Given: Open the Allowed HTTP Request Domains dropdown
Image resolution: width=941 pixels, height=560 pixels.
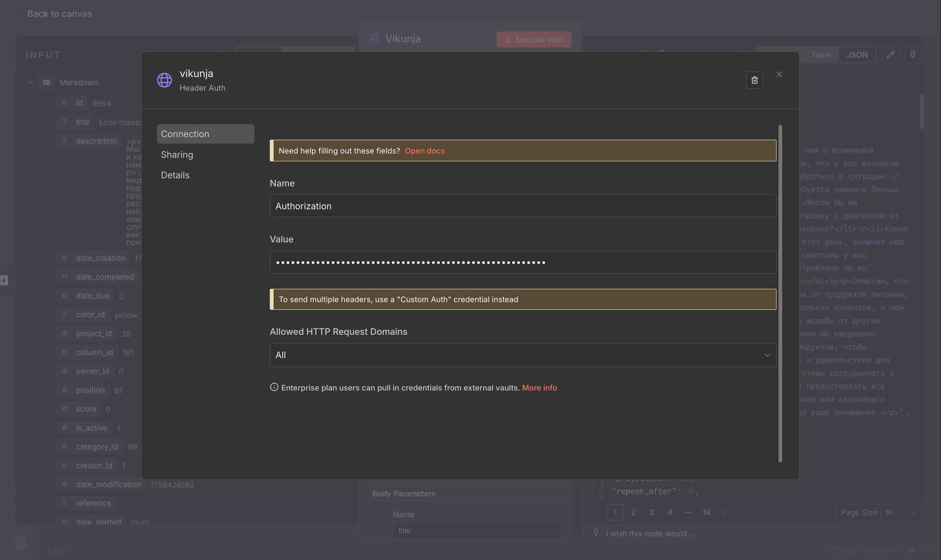Looking at the screenshot, I should click(x=522, y=355).
